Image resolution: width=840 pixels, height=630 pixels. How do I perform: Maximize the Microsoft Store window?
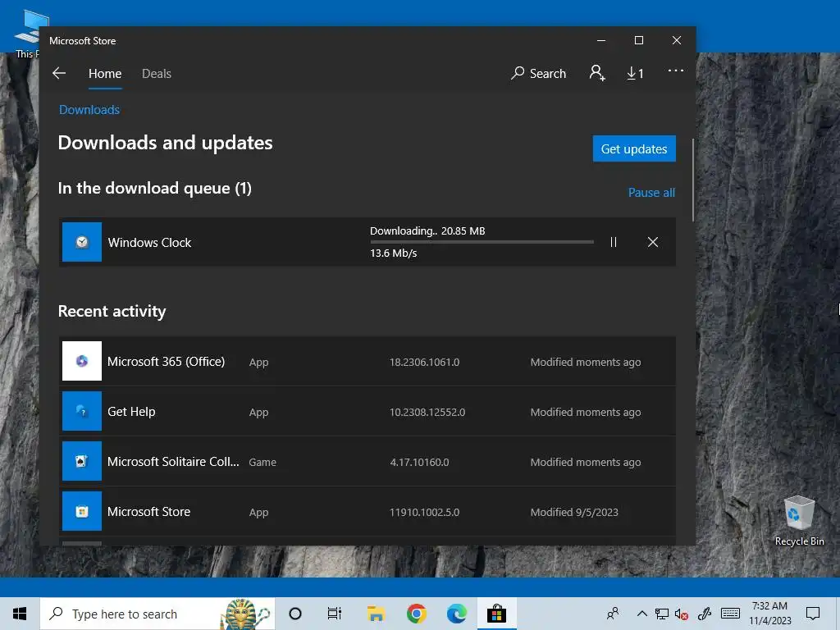(x=638, y=41)
